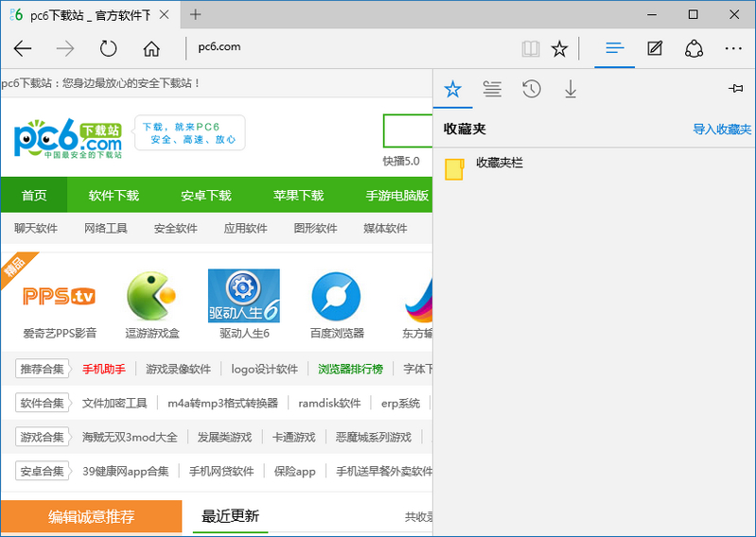Open the red 手机助手 link
The image size is (756, 537).
pyautogui.click(x=104, y=369)
